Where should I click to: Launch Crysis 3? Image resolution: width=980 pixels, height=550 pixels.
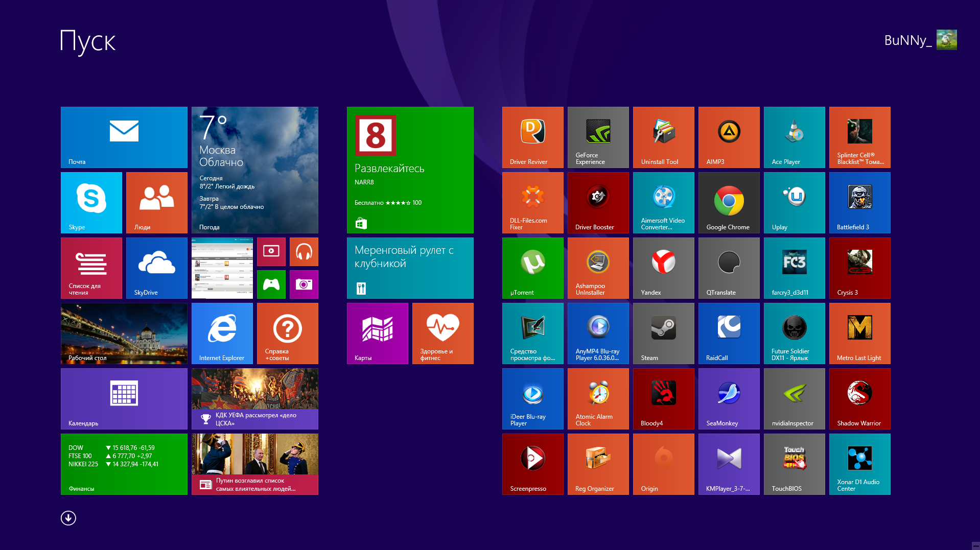click(x=860, y=268)
